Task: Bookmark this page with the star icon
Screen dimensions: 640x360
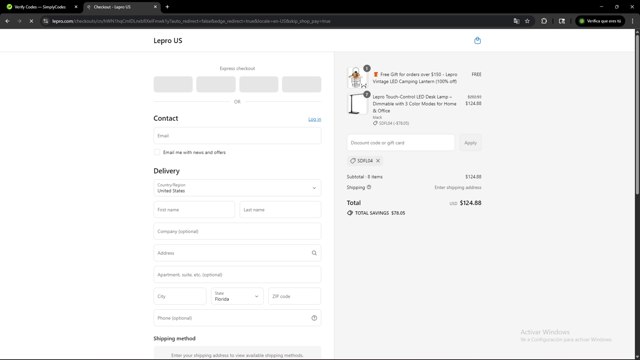Action: 527,21
